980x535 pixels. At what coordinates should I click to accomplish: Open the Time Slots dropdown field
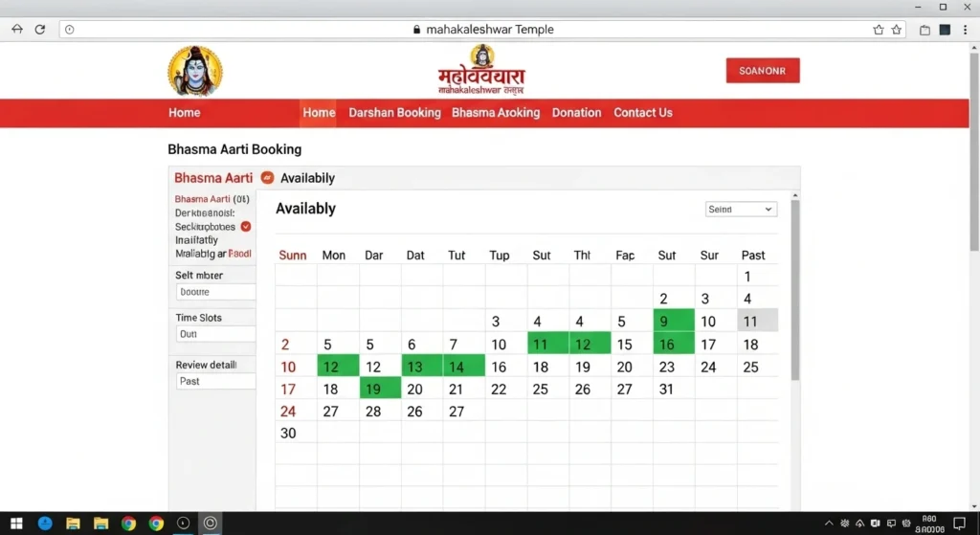[x=215, y=335]
